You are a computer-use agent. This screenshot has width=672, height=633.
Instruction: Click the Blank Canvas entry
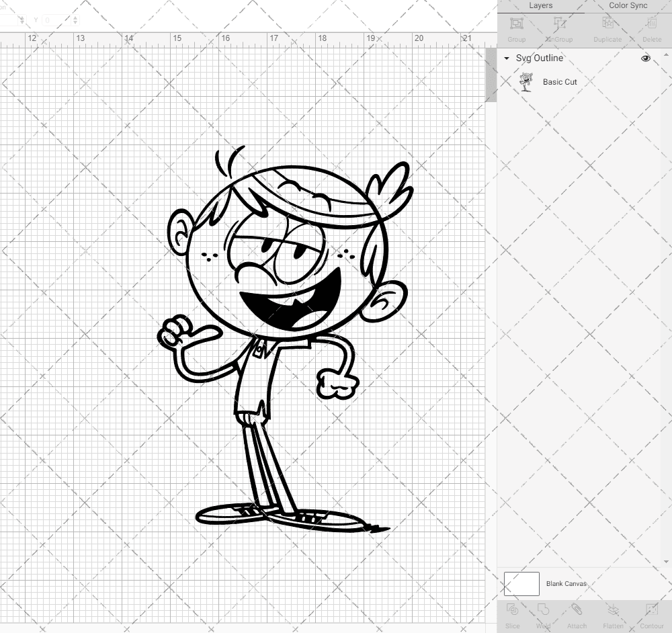566,583
